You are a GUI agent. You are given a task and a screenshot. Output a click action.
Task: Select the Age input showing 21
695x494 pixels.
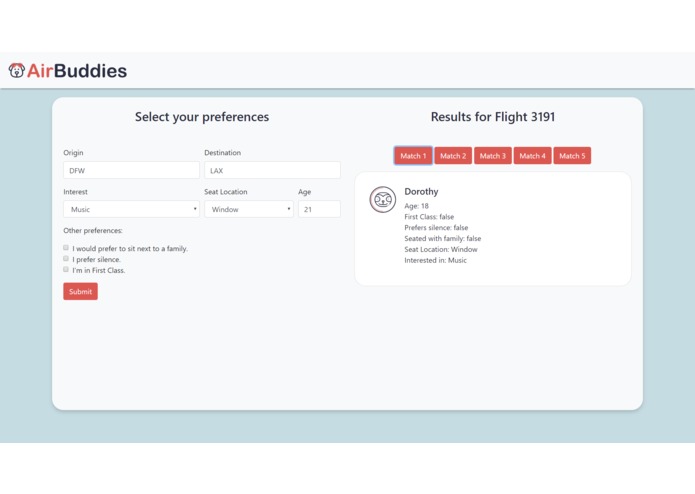(x=319, y=209)
